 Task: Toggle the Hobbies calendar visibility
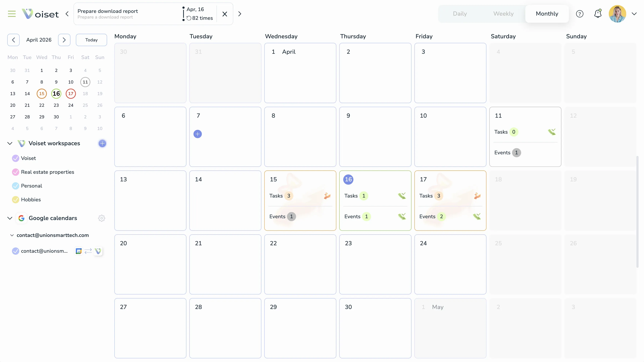coord(15,200)
